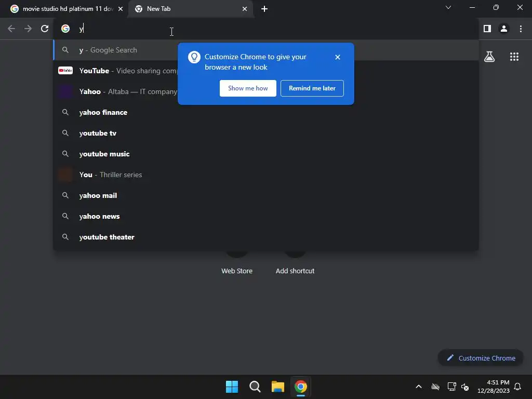Viewport: 532px width, 399px height.
Task: Click the Chrome taskbar icon
Action: (x=301, y=387)
